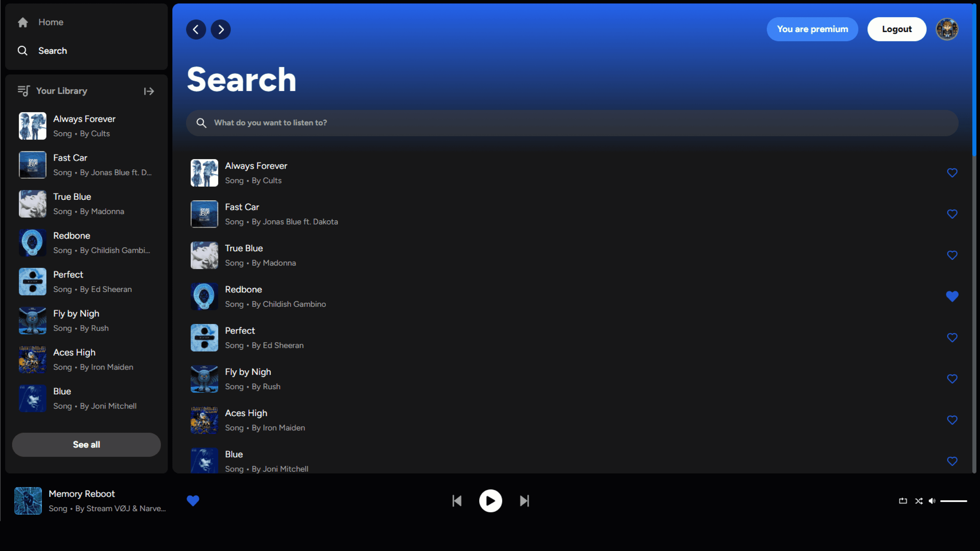Click the You are premium button

[812, 29]
